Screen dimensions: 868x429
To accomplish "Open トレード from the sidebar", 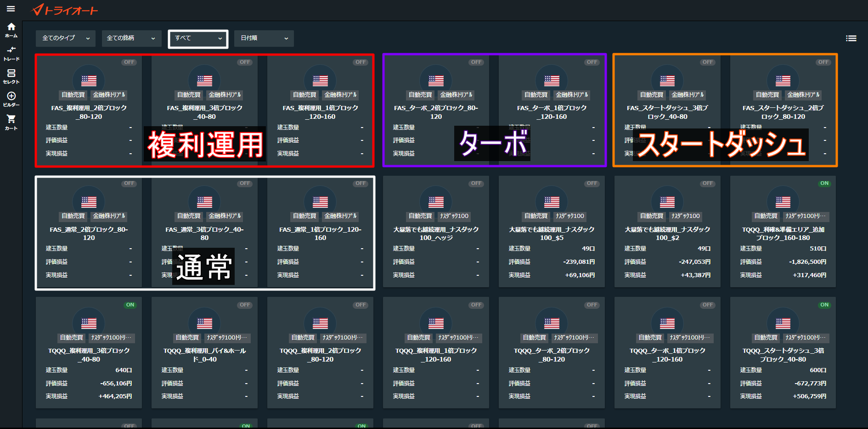I will pos(11,54).
